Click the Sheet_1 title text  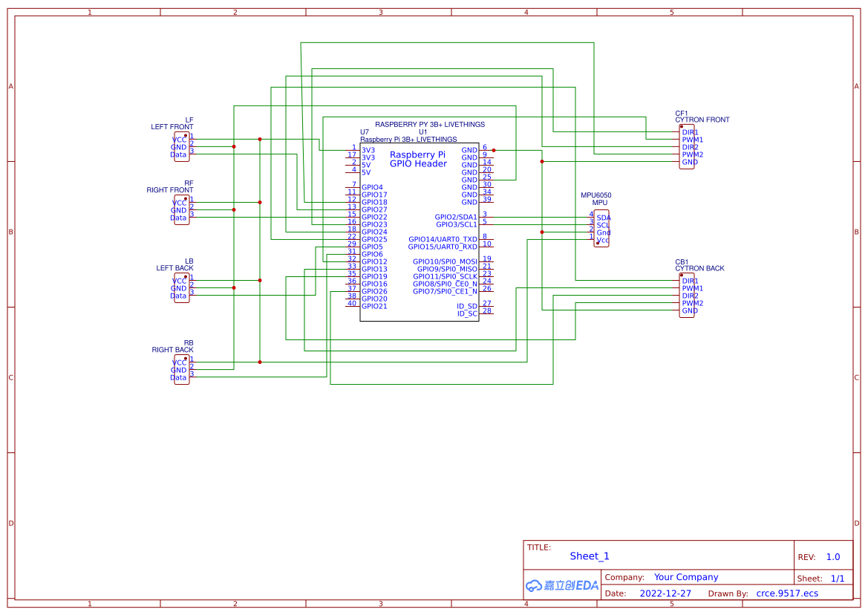point(589,556)
